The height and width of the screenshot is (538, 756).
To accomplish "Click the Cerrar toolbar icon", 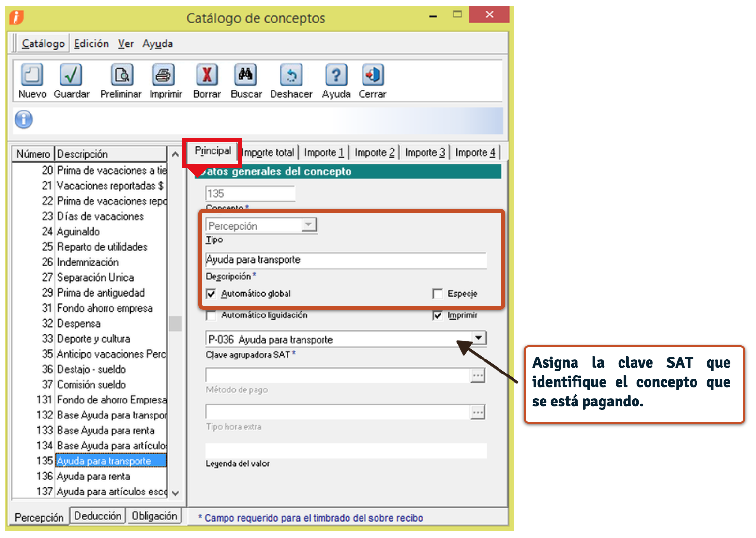I will point(373,75).
